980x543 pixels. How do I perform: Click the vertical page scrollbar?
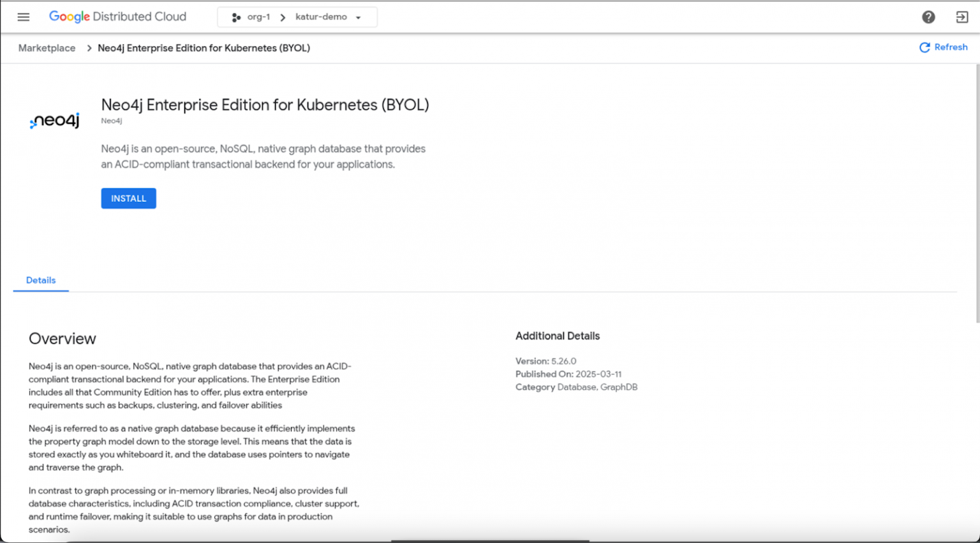click(976, 191)
